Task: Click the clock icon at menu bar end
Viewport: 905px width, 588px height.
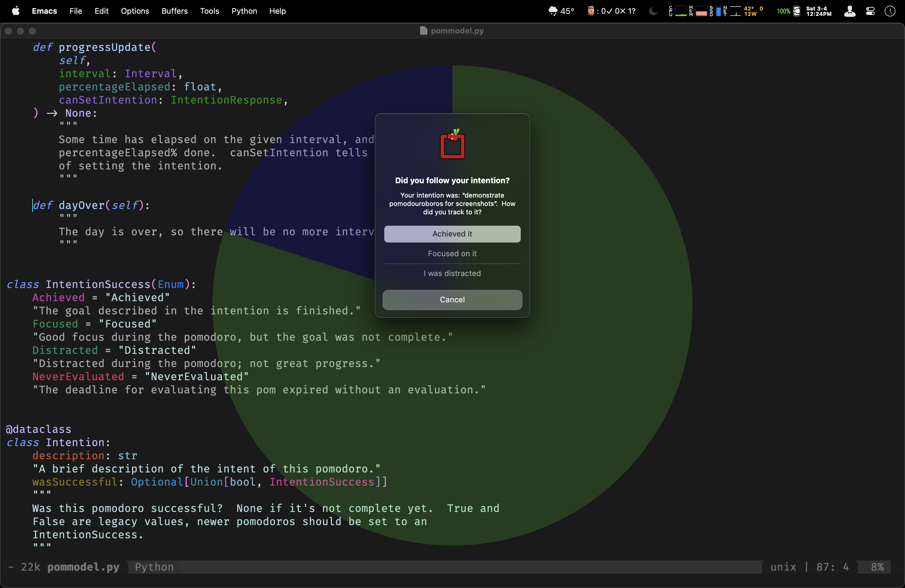Action: pos(890,11)
